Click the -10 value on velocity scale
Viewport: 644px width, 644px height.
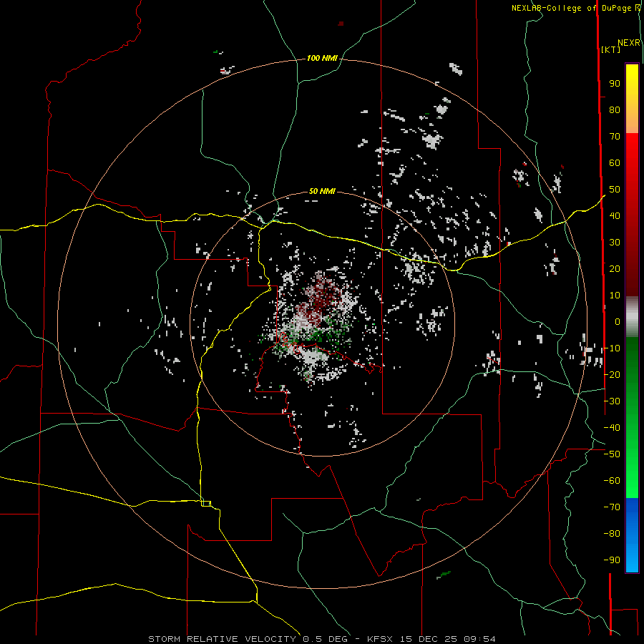612,348
